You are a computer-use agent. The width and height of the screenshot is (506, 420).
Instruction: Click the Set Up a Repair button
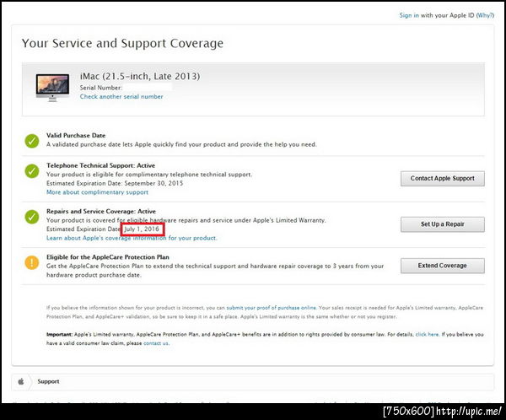click(x=443, y=224)
